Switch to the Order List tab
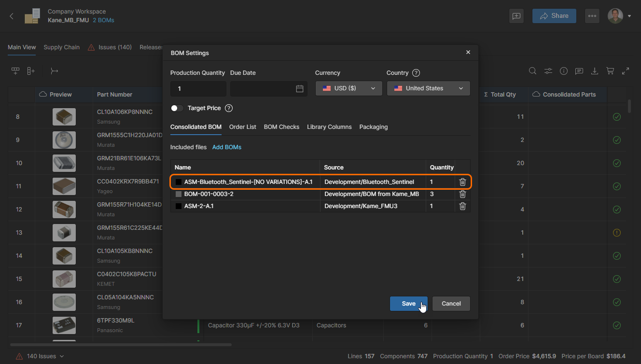 [x=243, y=127]
